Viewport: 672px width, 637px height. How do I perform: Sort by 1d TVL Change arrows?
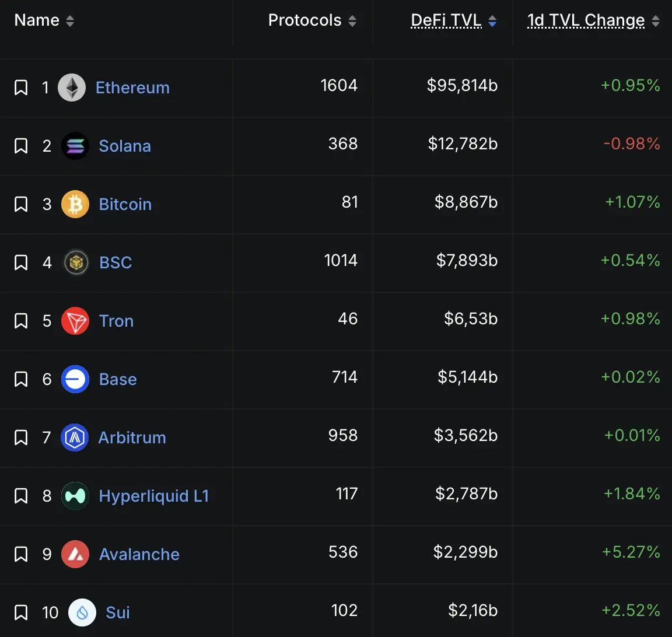[x=656, y=21]
